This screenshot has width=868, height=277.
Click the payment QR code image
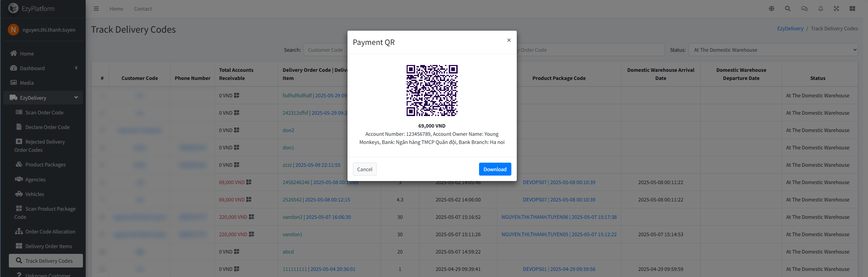point(432,91)
